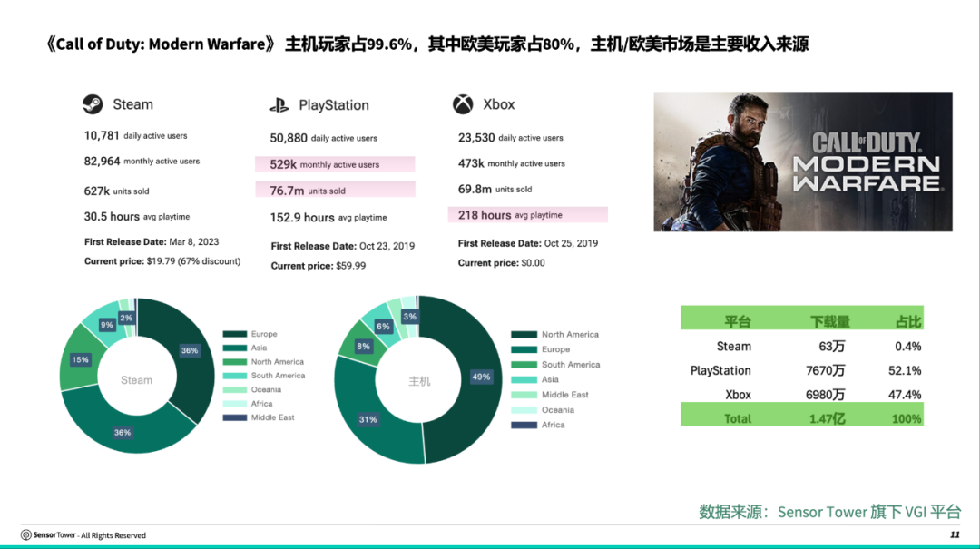Click Steam First Release Date Mar 8, 2023
Screen dimensions: 980x549
[x=152, y=242]
